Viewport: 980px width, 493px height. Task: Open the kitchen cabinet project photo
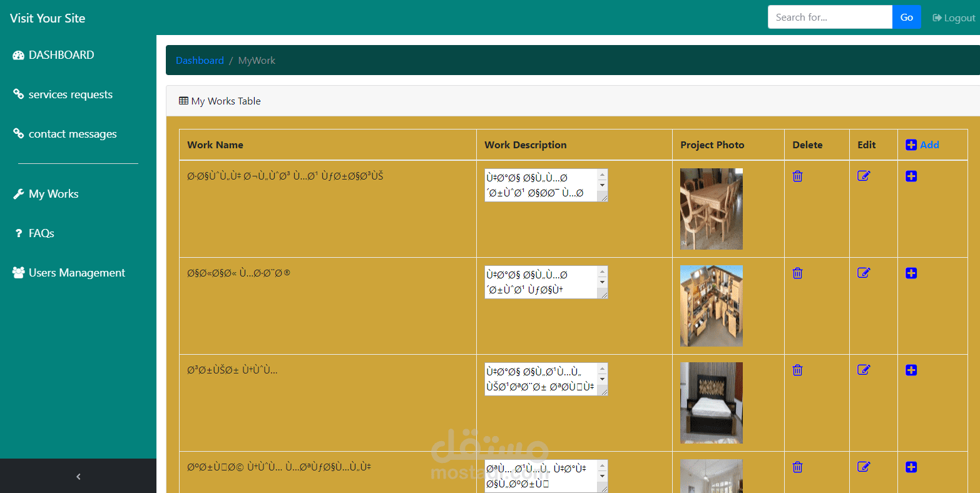click(712, 306)
